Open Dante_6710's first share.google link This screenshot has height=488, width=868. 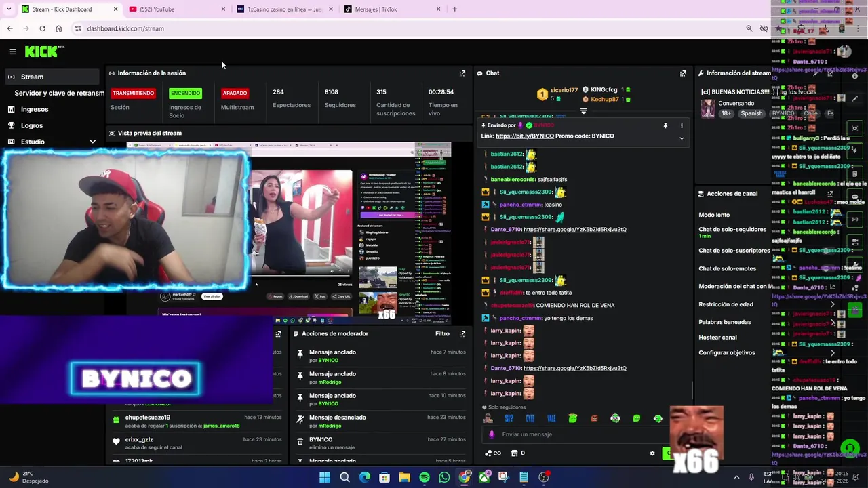point(575,230)
